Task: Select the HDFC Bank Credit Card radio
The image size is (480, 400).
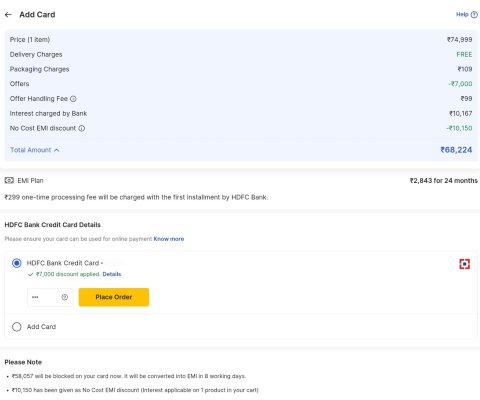Action: [17, 263]
